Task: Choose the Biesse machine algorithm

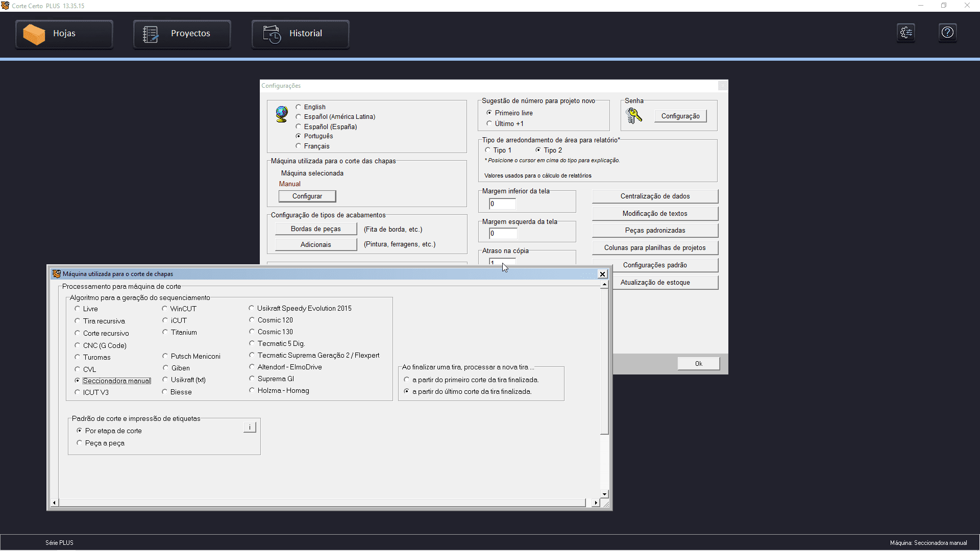Action: (165, 392)
